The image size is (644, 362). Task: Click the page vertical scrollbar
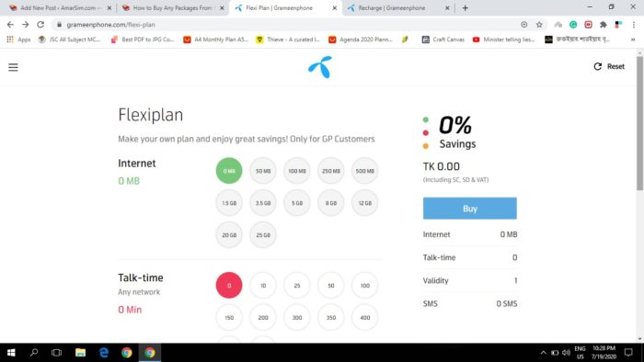(639, 123)
